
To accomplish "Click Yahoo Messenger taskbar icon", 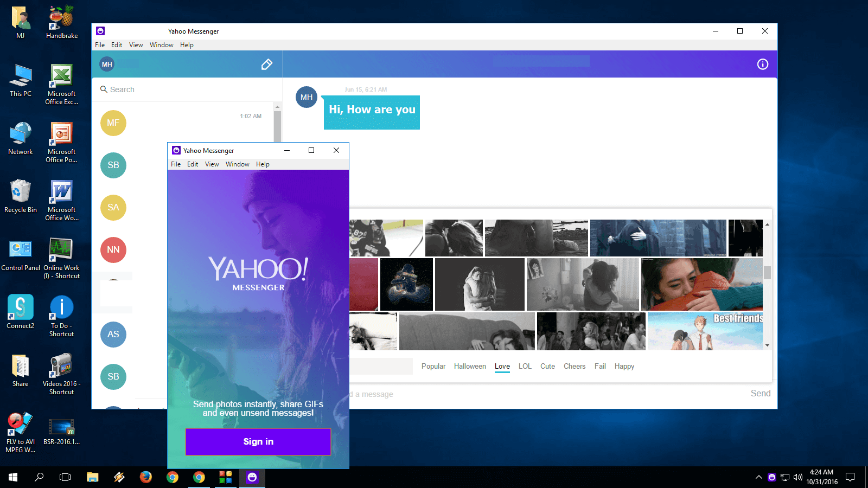I will tap(252, 477).
